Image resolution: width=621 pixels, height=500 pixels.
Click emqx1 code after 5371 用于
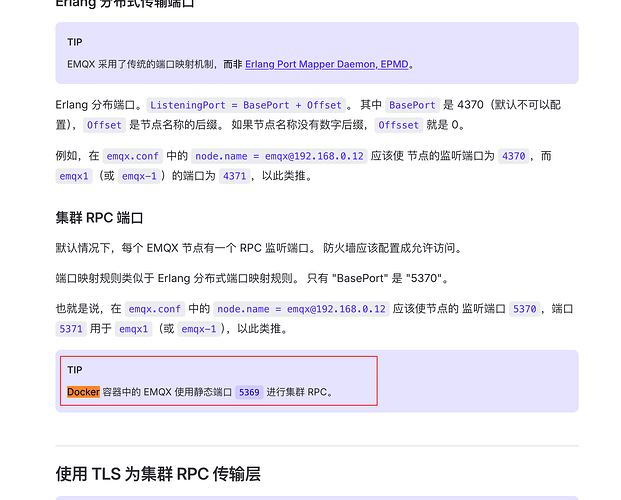click(133, 329)
